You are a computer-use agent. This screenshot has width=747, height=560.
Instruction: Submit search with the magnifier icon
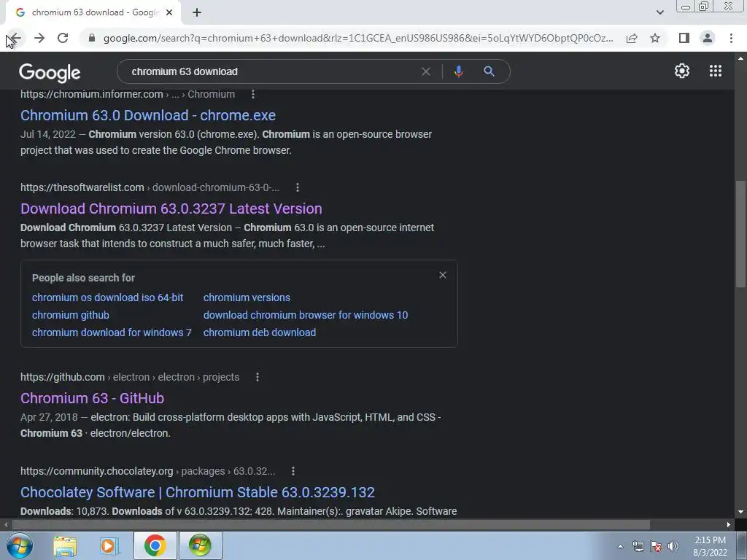[489, 71]
